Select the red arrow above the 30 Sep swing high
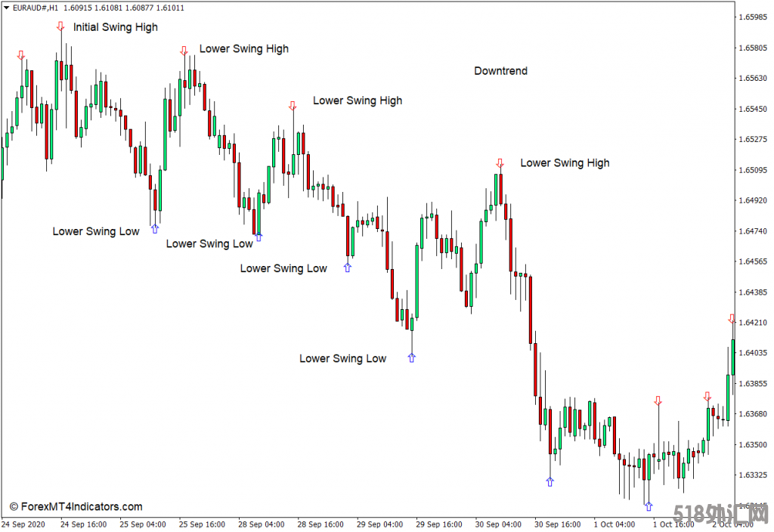This screenshot has width=774, height=532. (500, 163)
